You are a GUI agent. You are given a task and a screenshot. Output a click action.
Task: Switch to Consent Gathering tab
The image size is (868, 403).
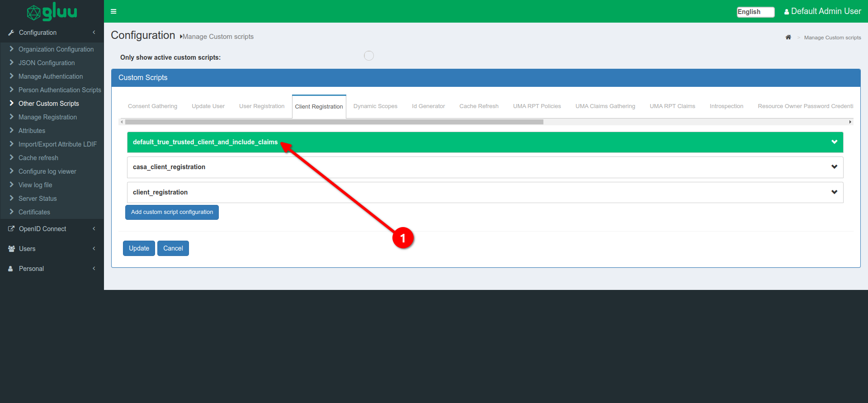click(152, 106)
